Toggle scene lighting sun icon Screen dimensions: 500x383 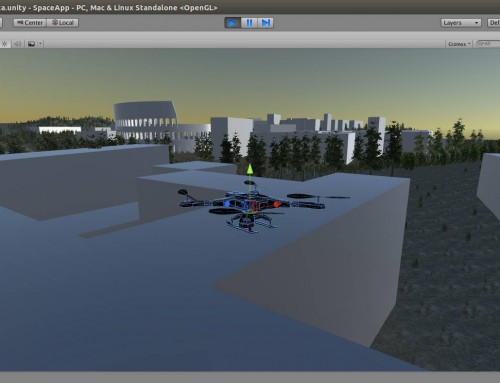(5, 44)
